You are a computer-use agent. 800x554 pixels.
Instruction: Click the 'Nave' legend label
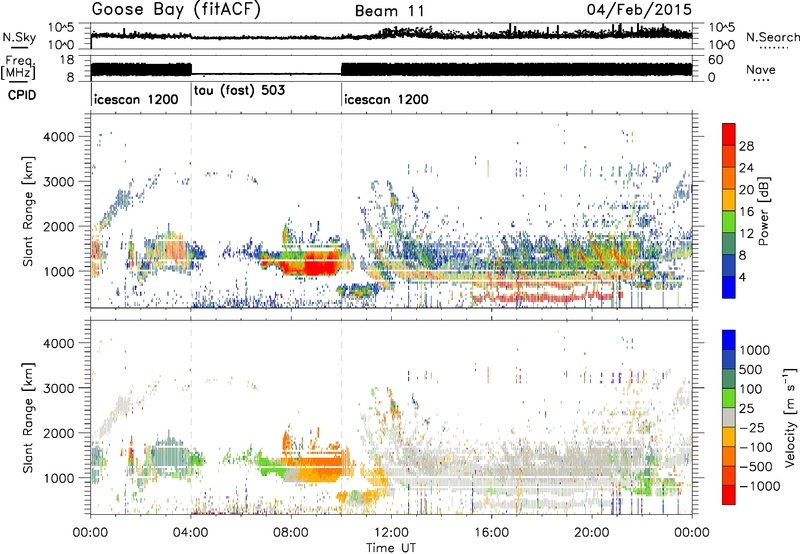(x=761, y=69)
